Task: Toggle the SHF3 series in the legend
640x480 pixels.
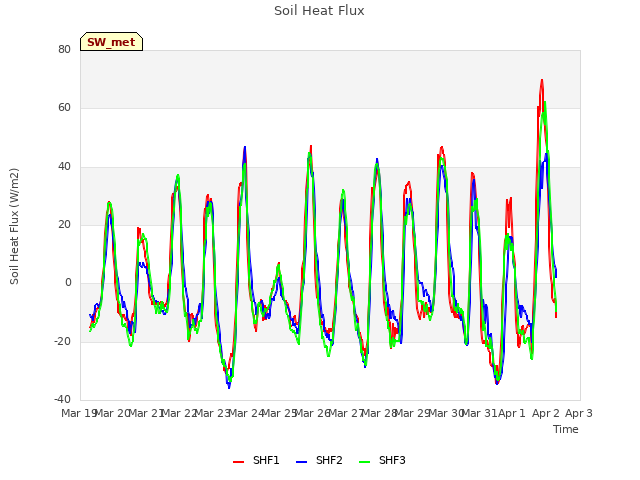Action: 382,461
